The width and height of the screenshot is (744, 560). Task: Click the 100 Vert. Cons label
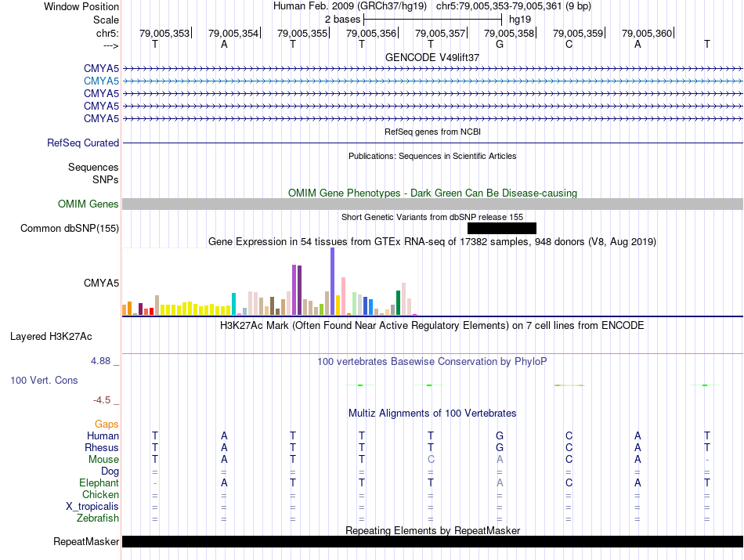(44, 380)
